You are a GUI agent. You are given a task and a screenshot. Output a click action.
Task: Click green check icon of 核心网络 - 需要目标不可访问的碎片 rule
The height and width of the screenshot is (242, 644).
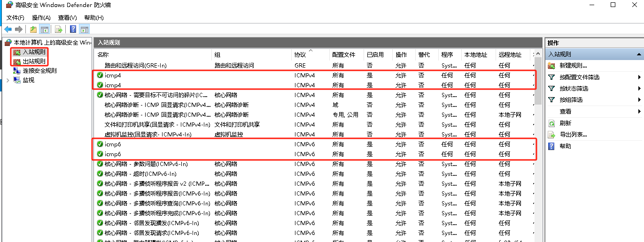[x=100, y=95]
